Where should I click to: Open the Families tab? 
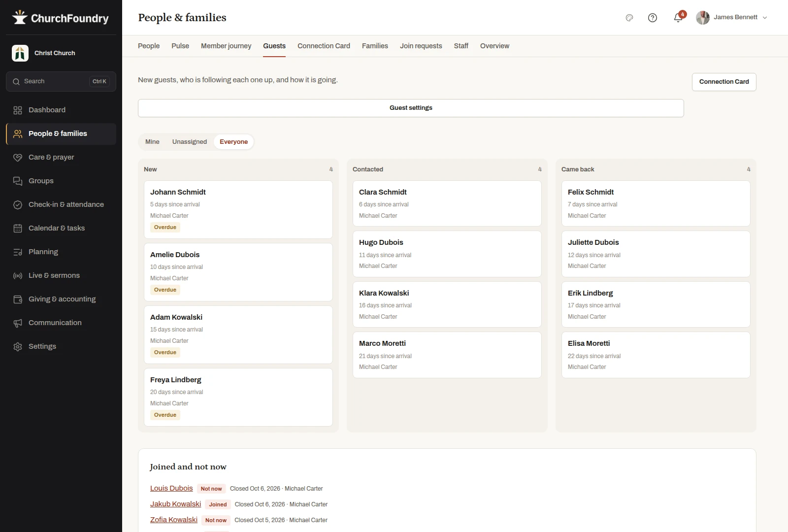pos(375,46)
